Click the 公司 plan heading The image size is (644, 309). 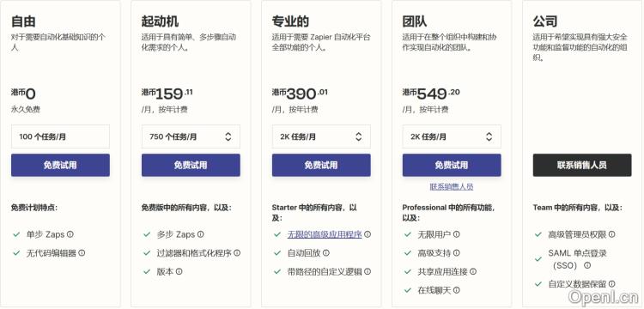pos(545,21)
